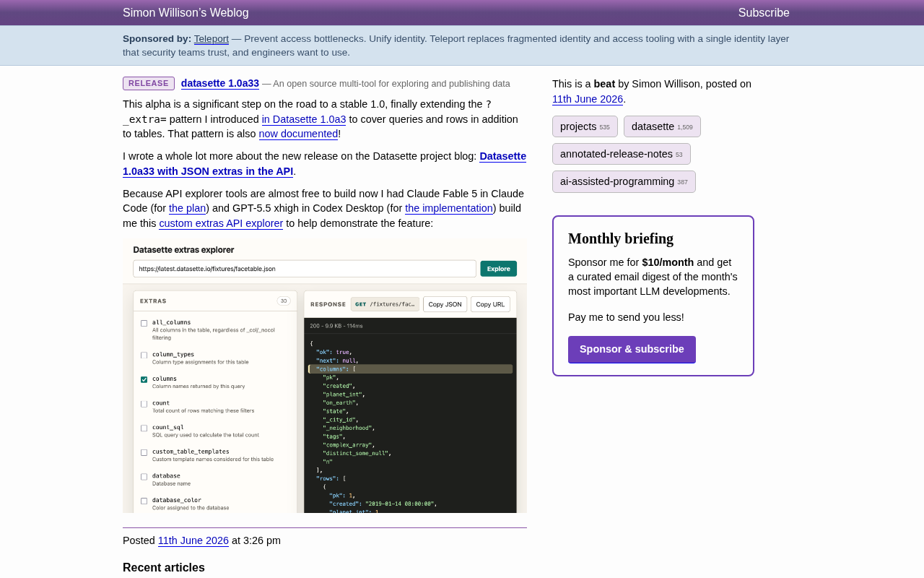Select the ai-assisted-programming tag
924x578 pixels.
click(x=624, y=181)
